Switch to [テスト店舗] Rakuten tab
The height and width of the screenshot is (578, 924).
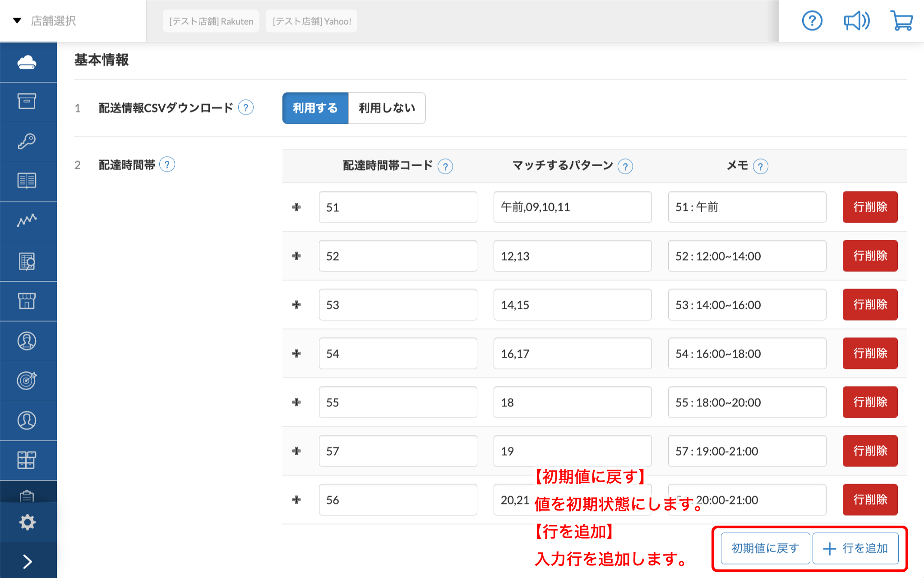point(211,21)
